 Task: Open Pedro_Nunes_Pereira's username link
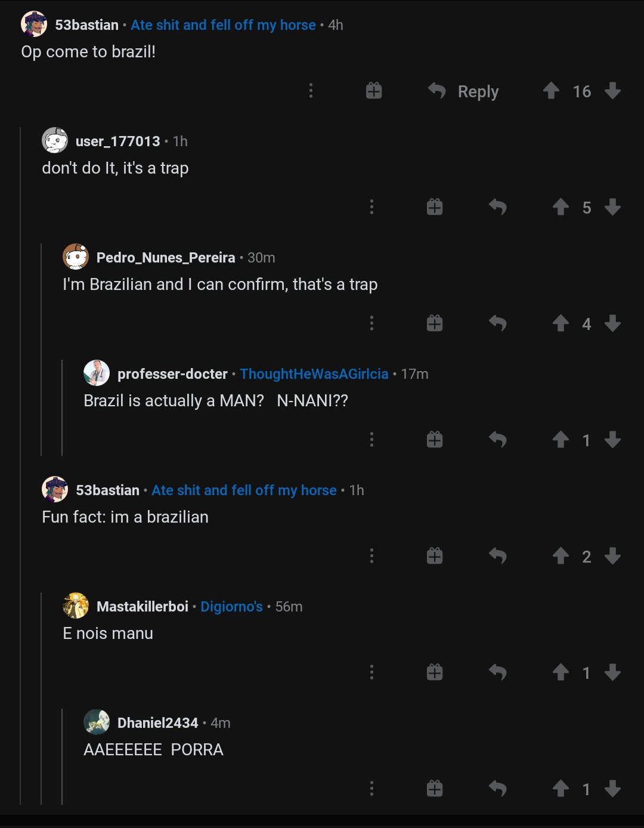166,258
